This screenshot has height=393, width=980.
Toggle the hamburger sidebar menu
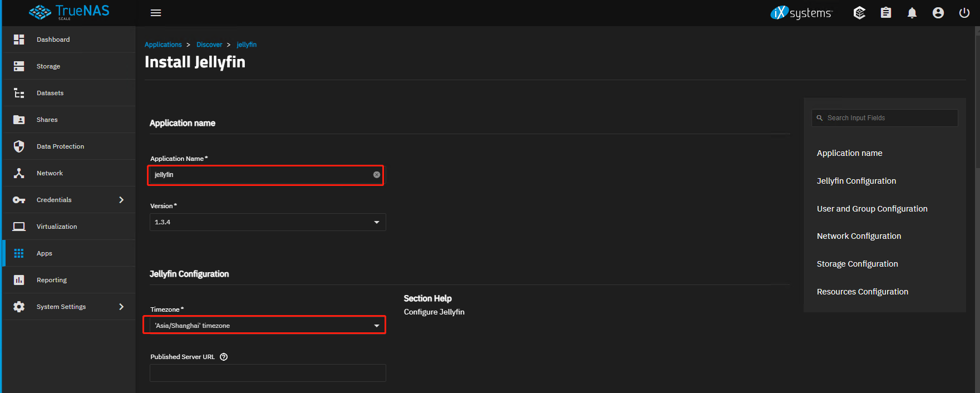(x=156, y=13)
